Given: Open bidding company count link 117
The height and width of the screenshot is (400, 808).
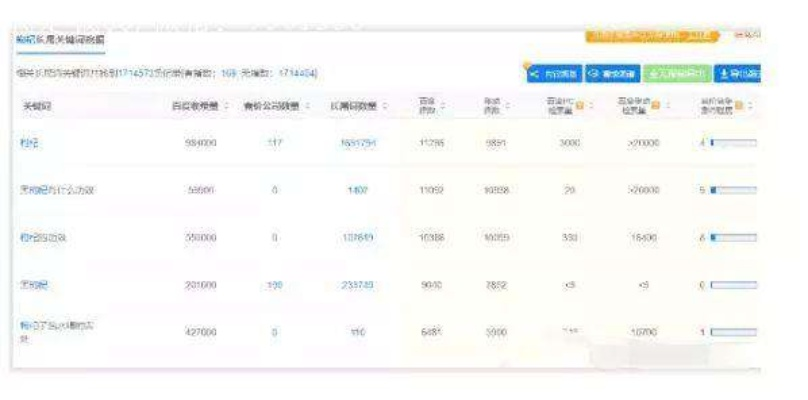Looking at the screenshot, I should [x=274, y=144].
